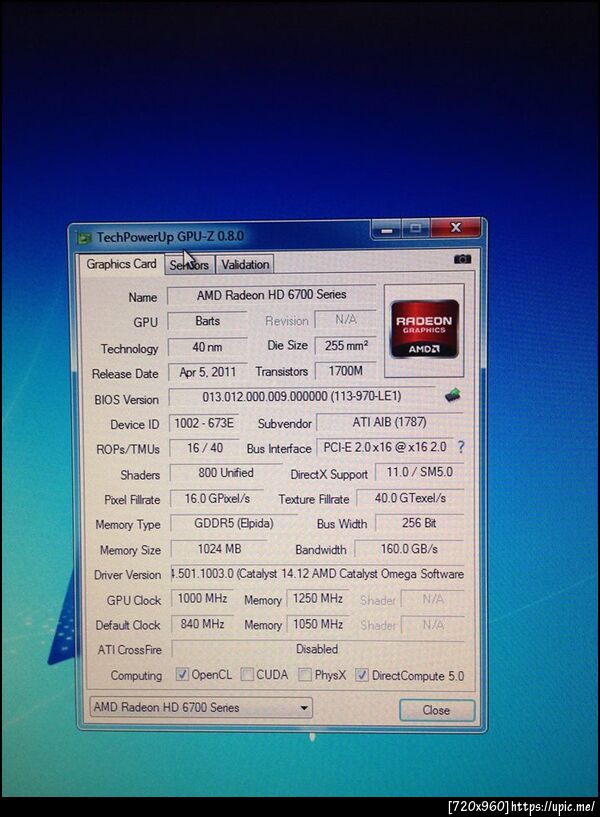
Task: Click the Name field AMD Radeon HD 6700 Series
Action: (x=271, y=295)
